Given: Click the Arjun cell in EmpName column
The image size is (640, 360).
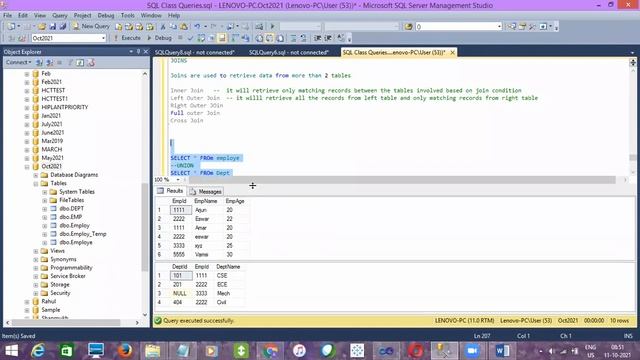Looking at the screenshot, I should [207, 210].
